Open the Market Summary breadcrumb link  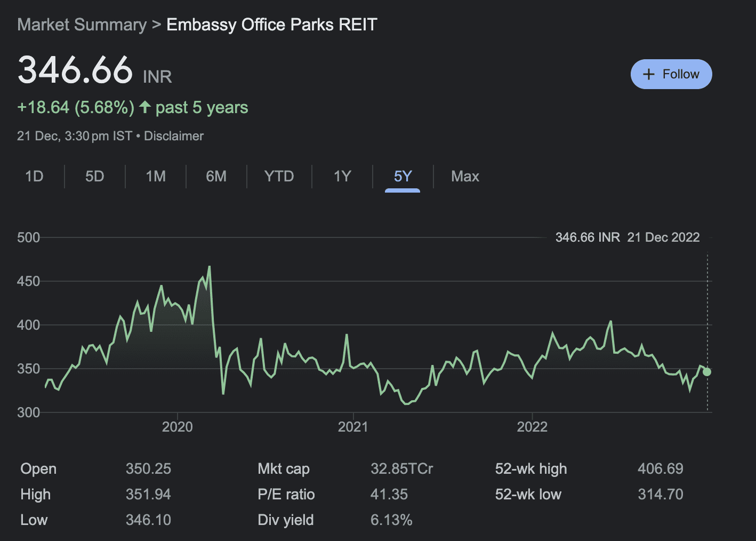pyautogui.click(x=82, y=25)
